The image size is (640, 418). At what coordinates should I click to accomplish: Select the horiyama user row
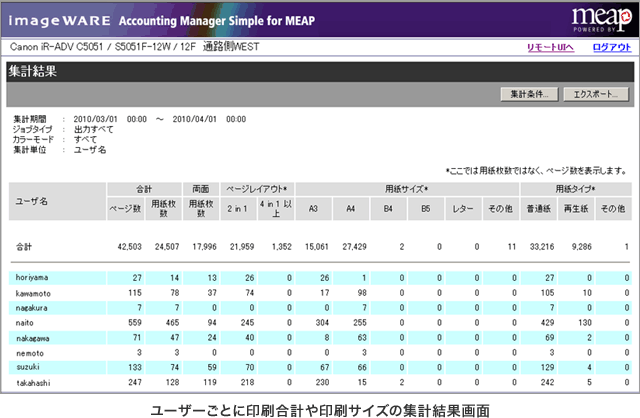pos(32,277)
